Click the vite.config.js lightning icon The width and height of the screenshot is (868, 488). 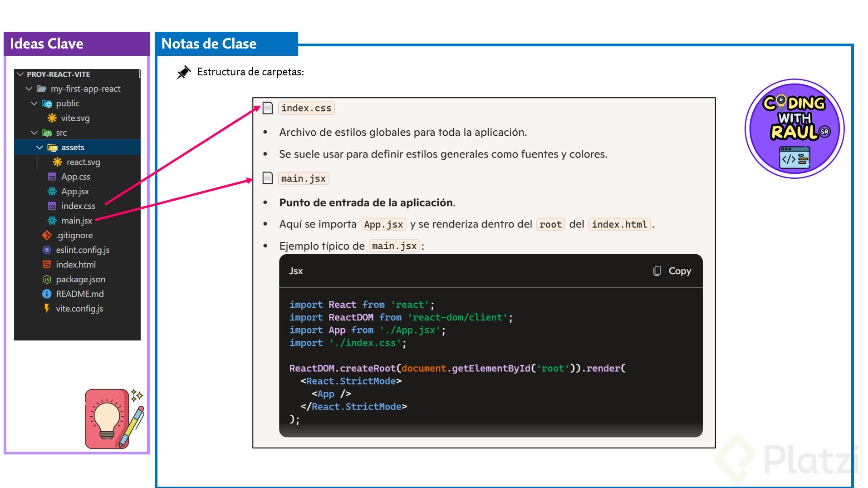[x=47, y=308]
